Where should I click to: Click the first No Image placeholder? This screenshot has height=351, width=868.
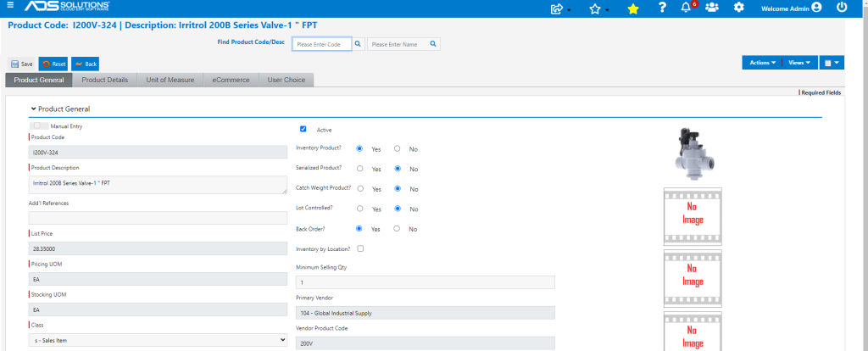(x=693, y=216)
